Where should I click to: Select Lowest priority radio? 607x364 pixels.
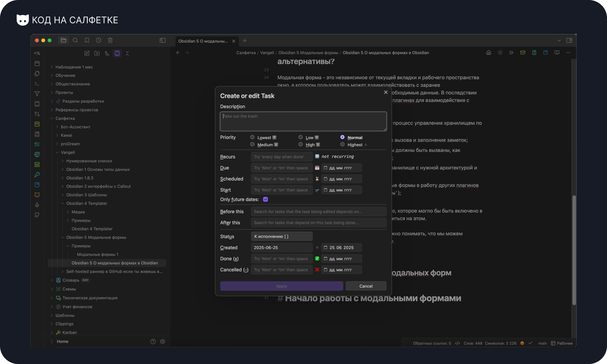coord(252,137)
